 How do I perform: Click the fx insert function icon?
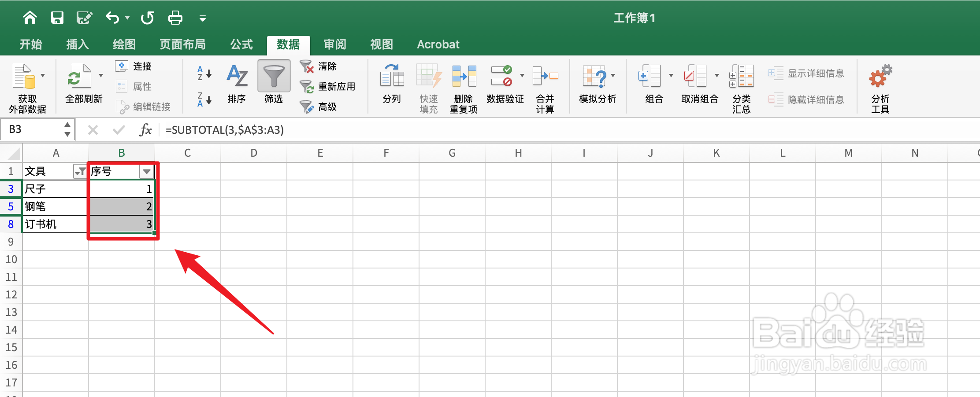tap(145, 130)
